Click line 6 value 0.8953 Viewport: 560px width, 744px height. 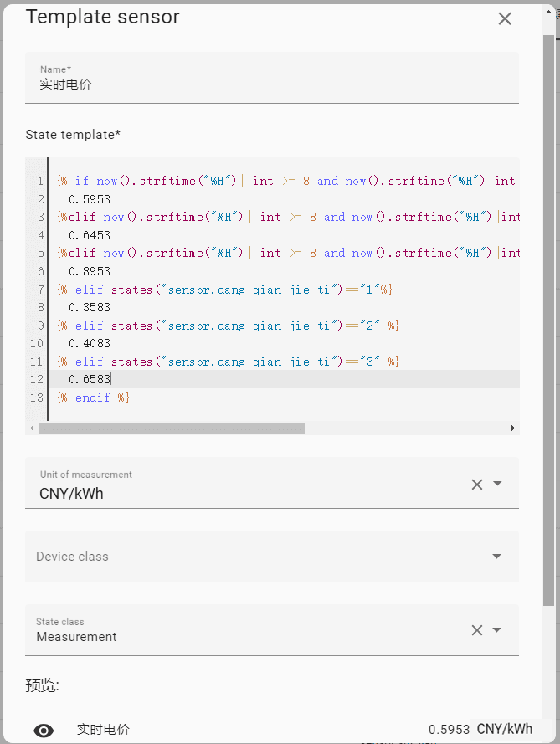point(90,271)
